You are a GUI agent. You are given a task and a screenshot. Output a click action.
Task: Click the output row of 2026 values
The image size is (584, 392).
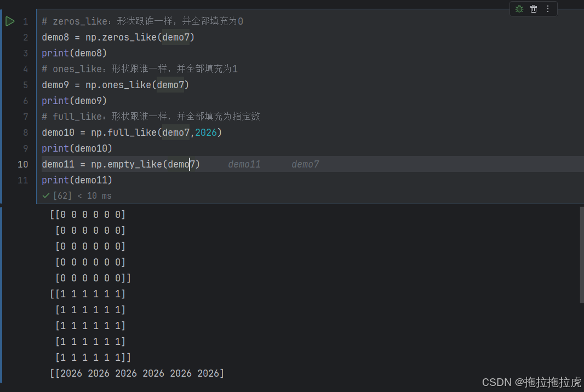(137, 373)
